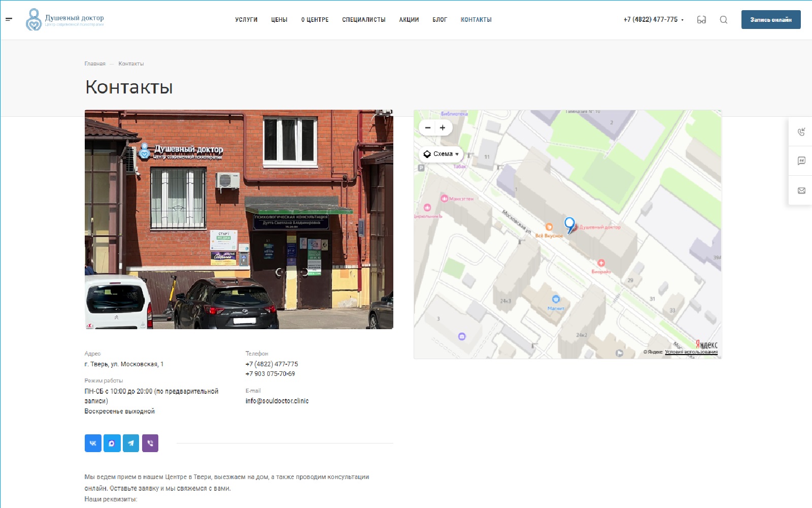
Task: Zoom in the map with plus button
Action: point(443,128)
